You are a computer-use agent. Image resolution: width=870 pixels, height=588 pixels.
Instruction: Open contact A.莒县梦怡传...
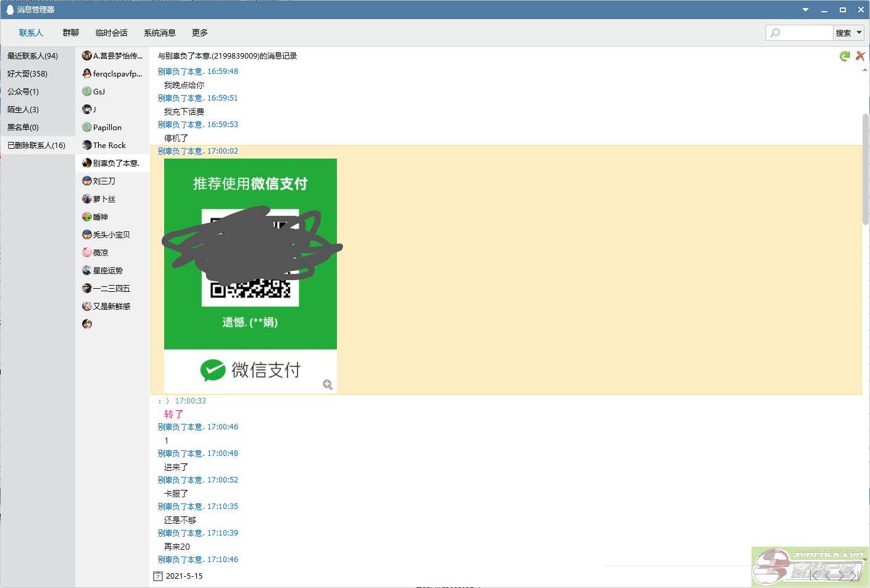click(x=112, y=56)
